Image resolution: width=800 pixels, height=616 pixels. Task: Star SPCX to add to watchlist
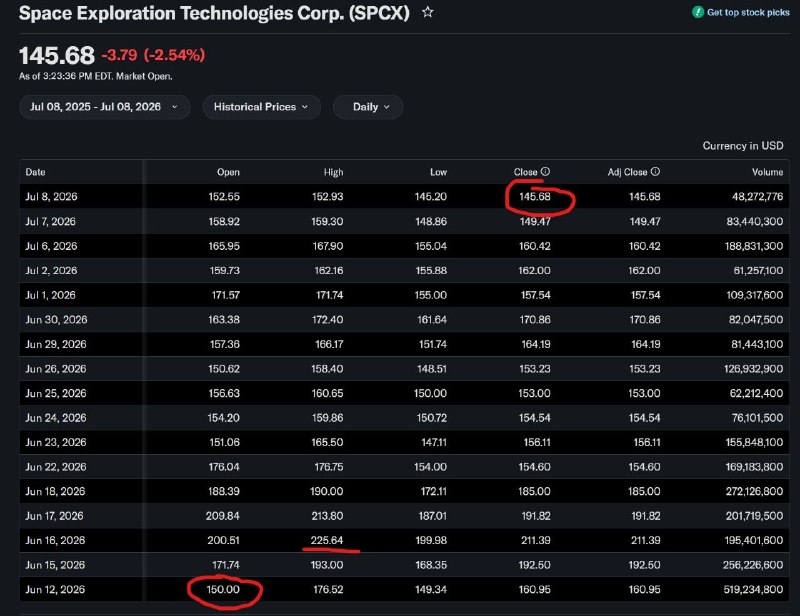(428, 12)
